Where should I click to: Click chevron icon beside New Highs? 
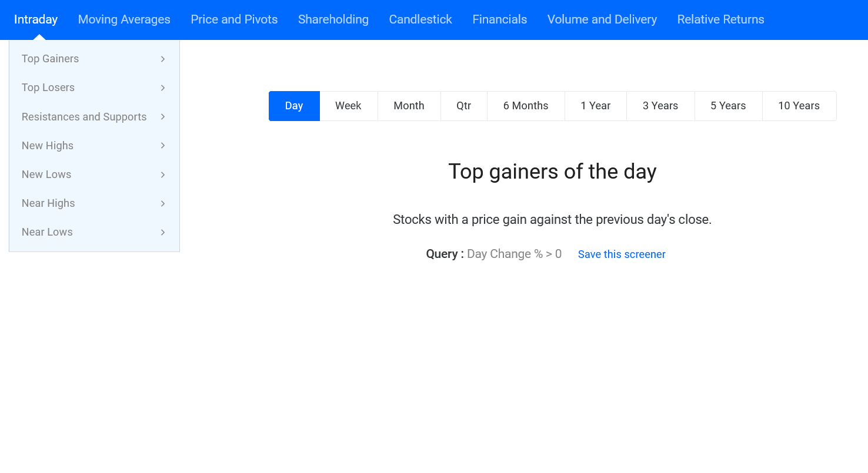[163, 145]
